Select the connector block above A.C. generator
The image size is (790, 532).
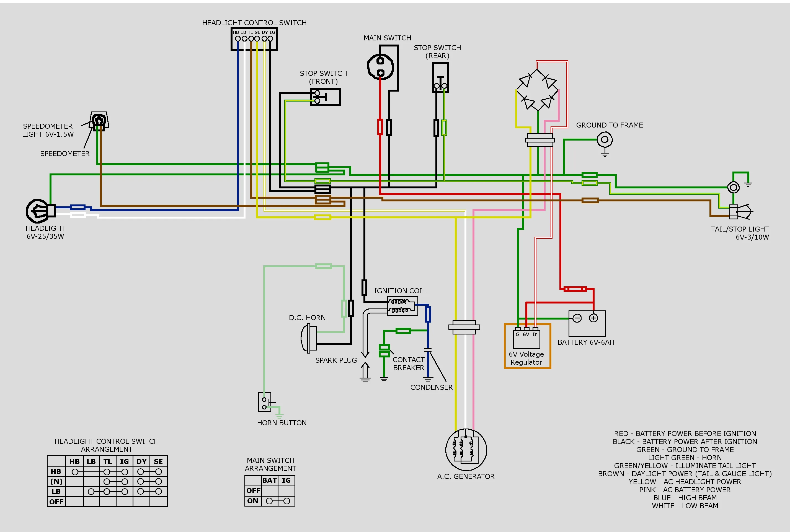coord(464,327)
